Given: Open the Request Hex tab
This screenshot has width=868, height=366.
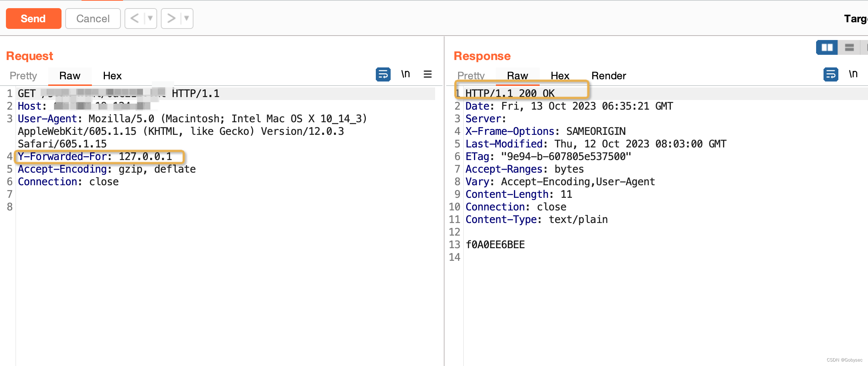Looking at the screenshot, I should pos(112,76).
